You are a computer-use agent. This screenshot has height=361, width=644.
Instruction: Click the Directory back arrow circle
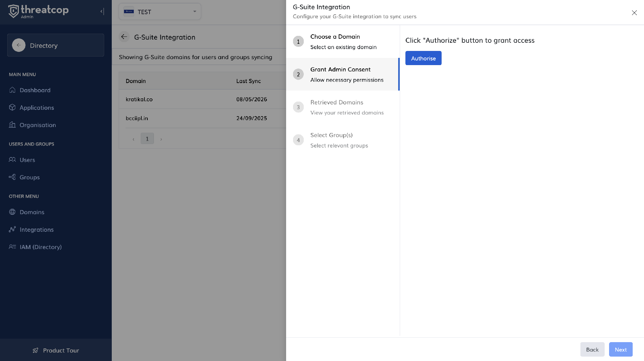[x=19, y=45]
